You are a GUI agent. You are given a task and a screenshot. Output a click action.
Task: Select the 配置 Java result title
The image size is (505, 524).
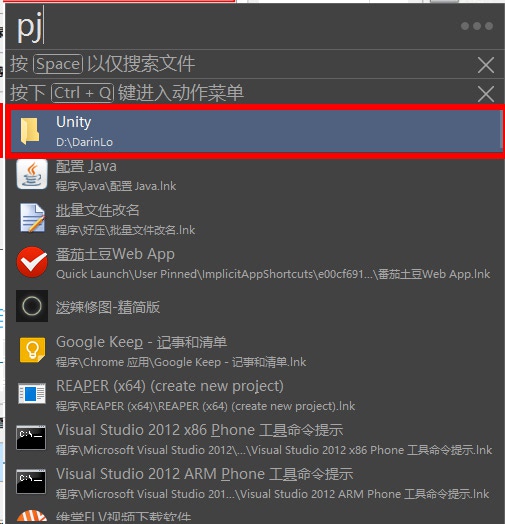(x=86, y=166)
